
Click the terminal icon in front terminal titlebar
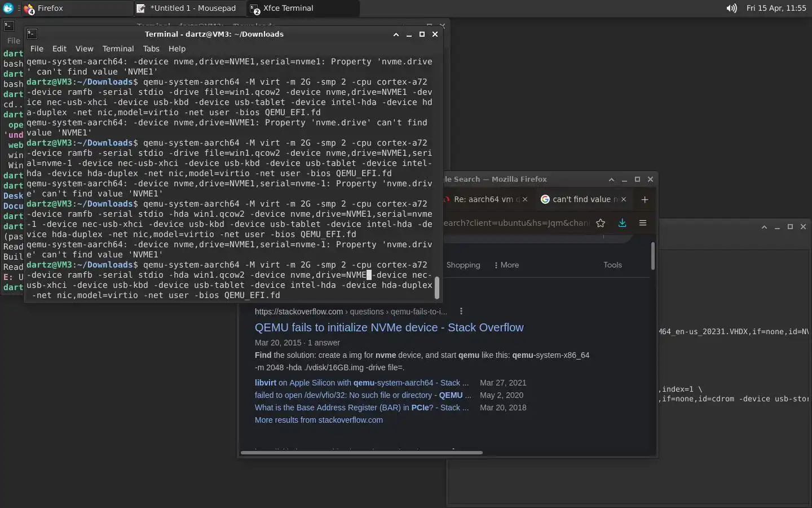tap(32, 34)
